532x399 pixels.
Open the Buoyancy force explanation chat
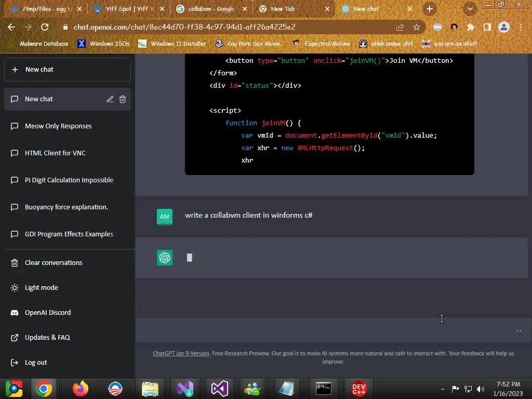(68, 207)
